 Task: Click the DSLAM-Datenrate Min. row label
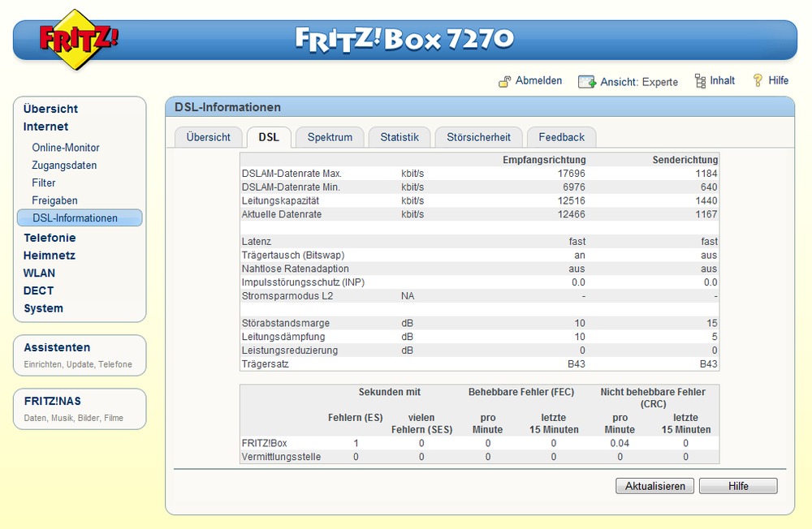coord(291,187)
